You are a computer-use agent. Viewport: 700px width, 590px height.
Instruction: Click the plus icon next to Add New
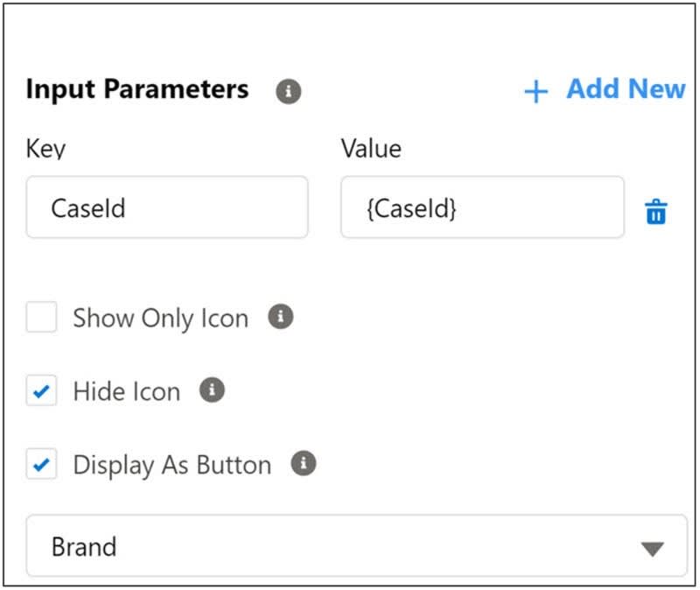point(535,90)
